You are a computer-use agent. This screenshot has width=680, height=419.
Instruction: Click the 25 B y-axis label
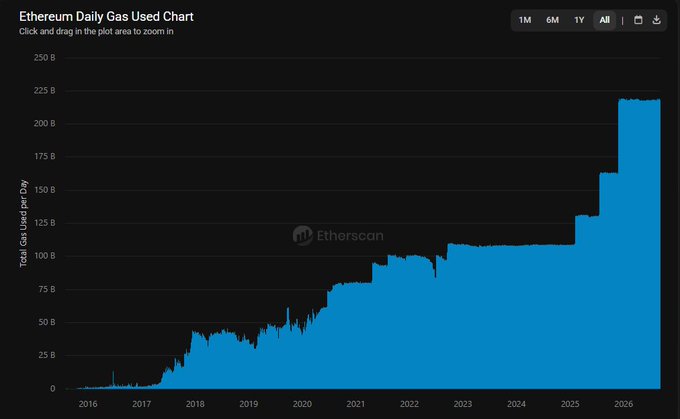click(x=47, y=355)
